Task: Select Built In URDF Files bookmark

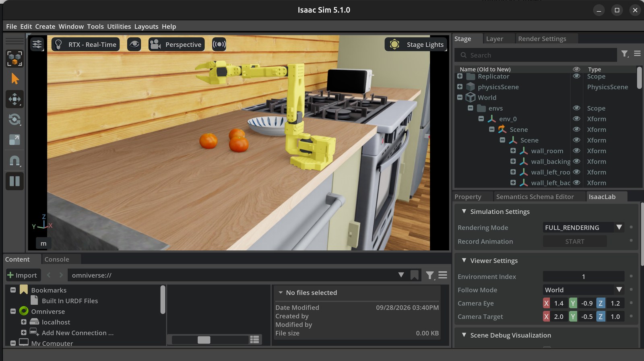Action: click(x=70, y=301)
